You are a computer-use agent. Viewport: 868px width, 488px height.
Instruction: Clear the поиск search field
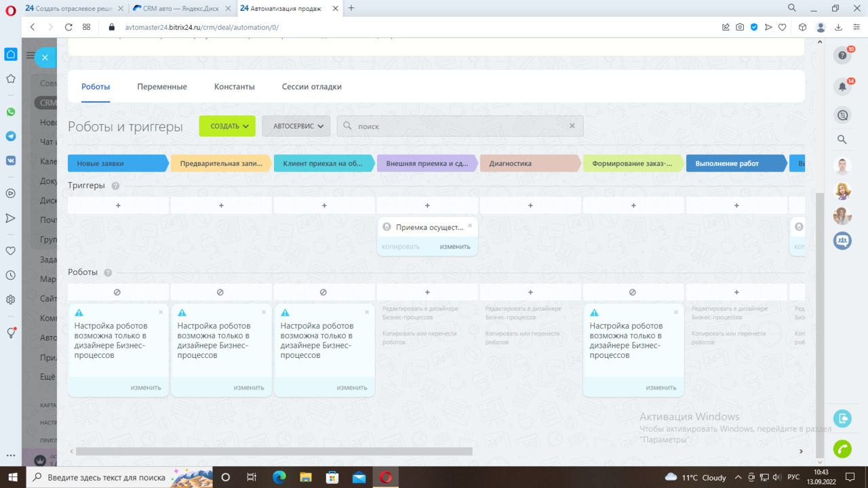(x=572, y=126)
